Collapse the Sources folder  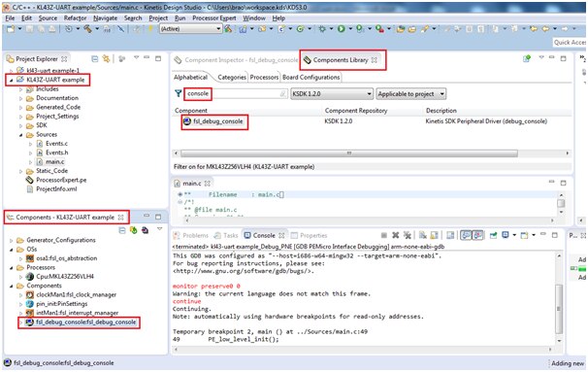21,135
